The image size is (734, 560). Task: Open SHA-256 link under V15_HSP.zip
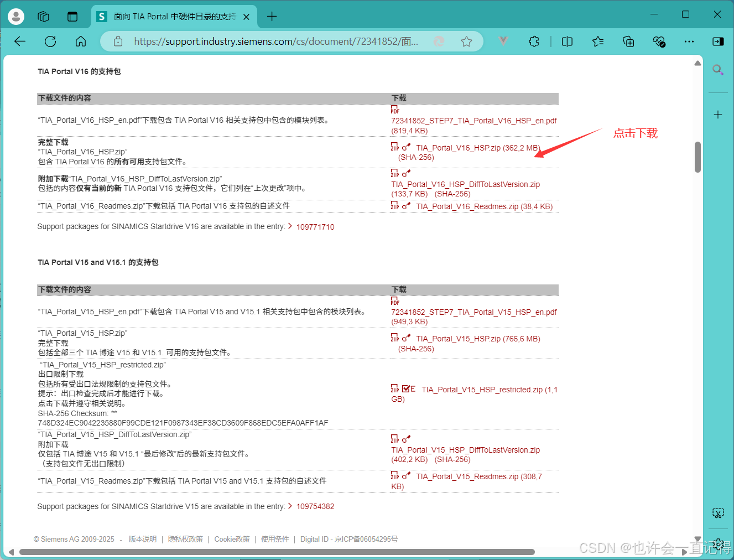(x=416, y=349)
